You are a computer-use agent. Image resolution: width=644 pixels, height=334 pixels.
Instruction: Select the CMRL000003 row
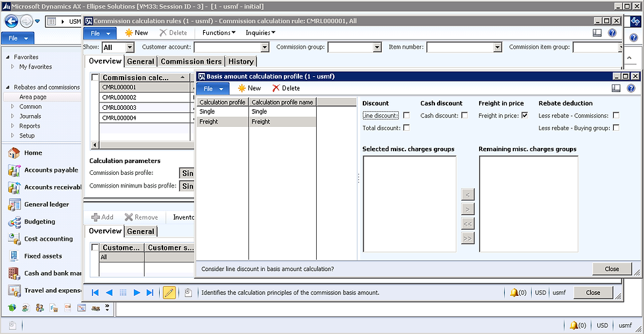(145, 108)
